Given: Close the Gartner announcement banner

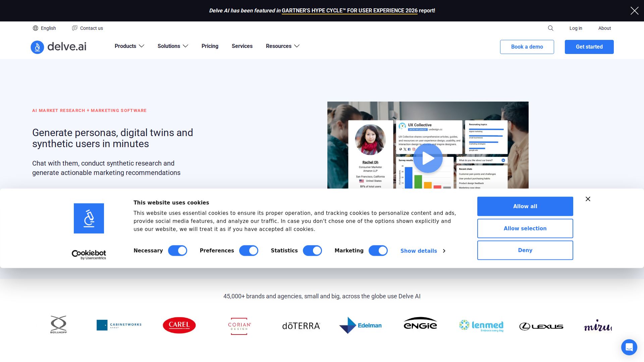Looking at the screenshot, I should tap(634, 11).
